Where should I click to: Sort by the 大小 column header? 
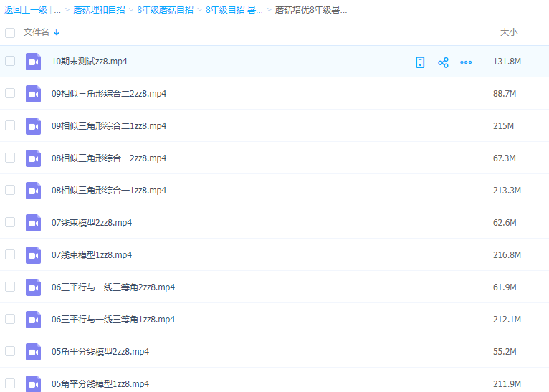pyautogui.click(x=508, y=32)
